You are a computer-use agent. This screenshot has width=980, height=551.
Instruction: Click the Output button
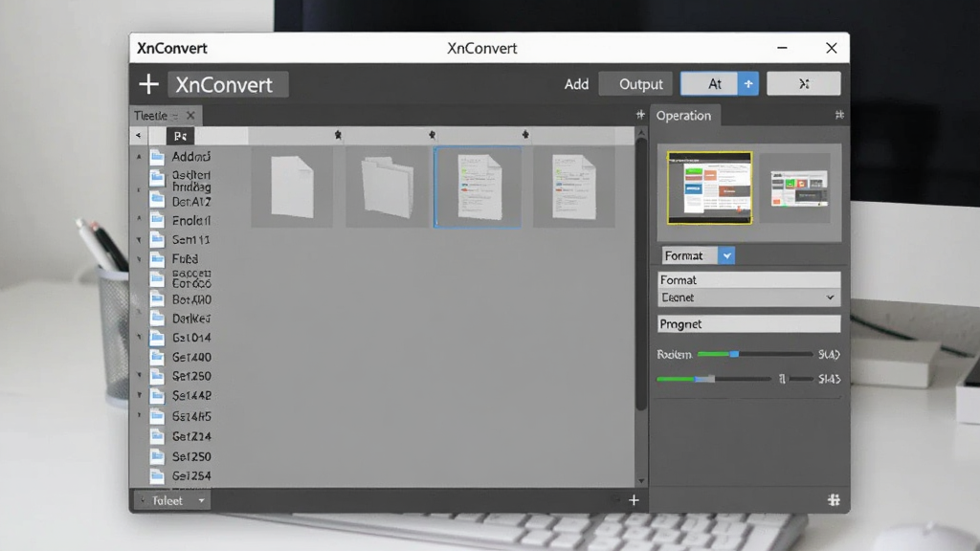[x=635, y=84]
